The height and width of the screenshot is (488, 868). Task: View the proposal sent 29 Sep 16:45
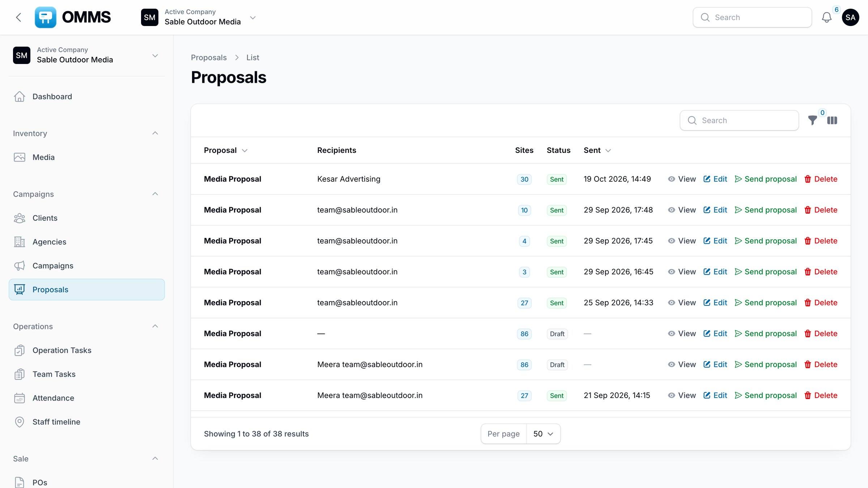pos(682,272)
